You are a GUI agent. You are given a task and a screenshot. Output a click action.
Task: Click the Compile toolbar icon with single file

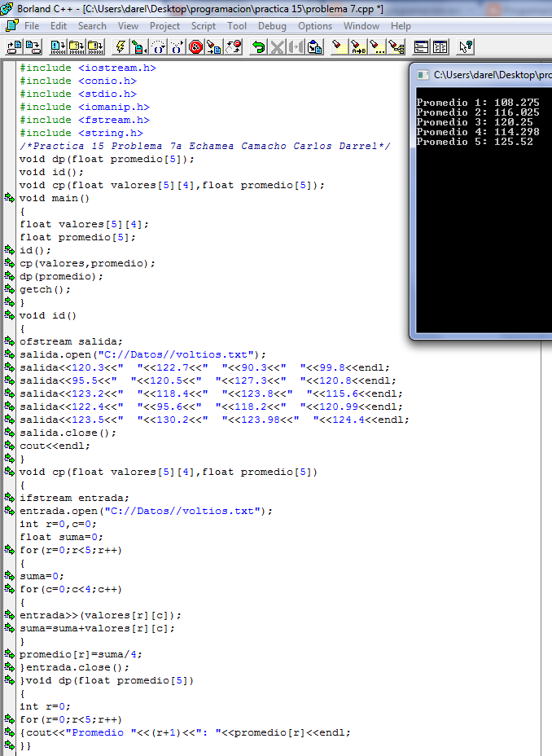pos(59,46)
